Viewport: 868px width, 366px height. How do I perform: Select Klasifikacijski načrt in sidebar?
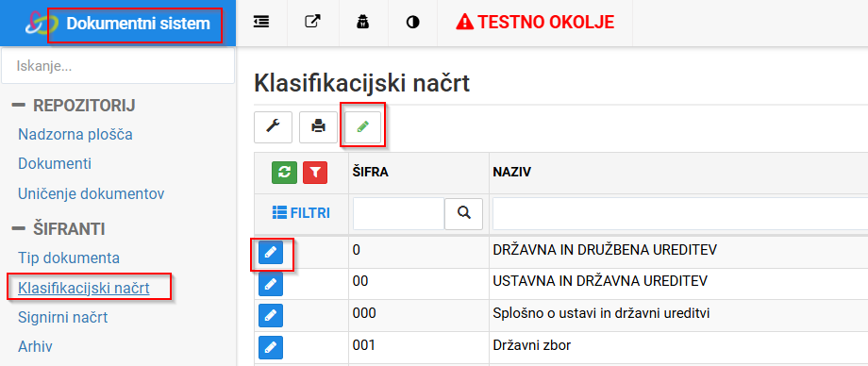84,288
